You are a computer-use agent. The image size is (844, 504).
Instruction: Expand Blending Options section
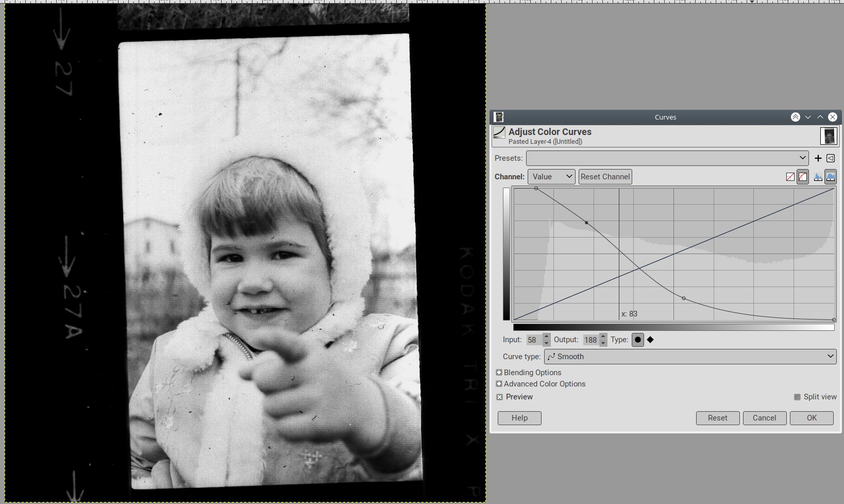(499, 373)
